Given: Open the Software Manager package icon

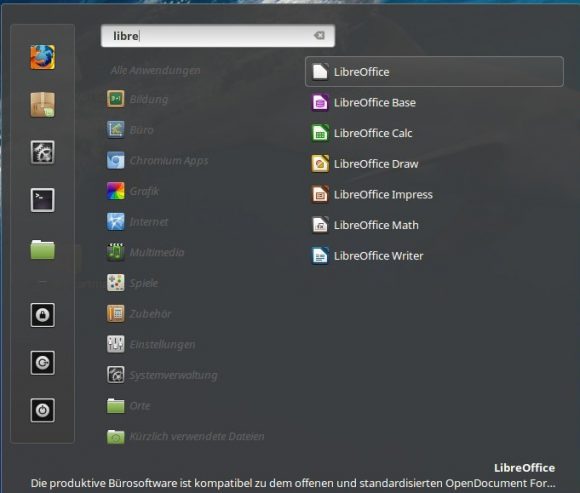Looking at the screenshot, I should coord(43,105).
